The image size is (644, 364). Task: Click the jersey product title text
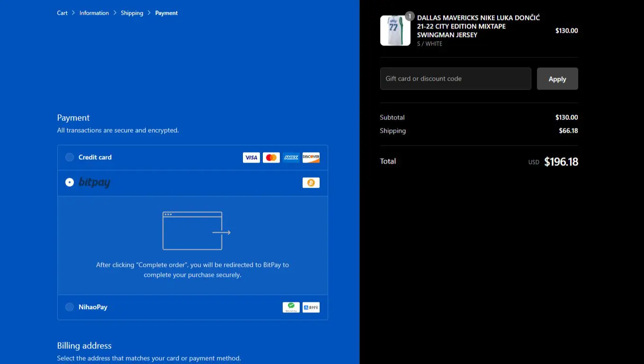tap(478, 26)
